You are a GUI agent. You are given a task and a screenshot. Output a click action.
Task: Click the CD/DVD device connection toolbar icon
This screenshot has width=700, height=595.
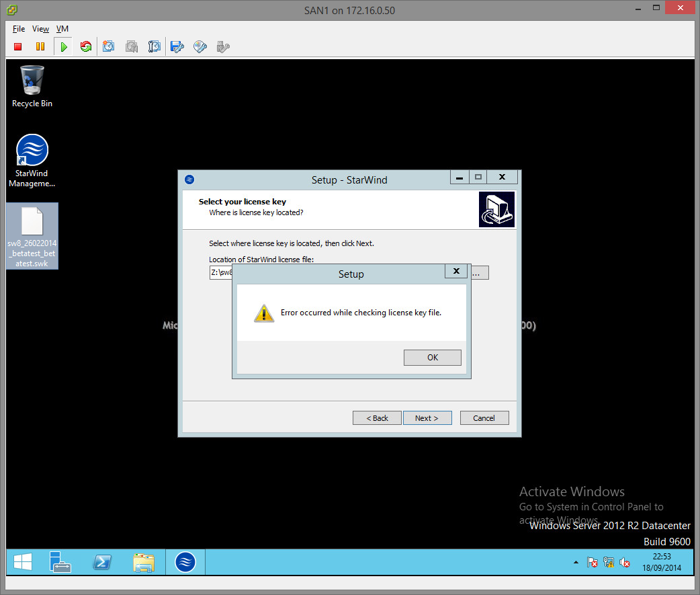pos(200,46)
